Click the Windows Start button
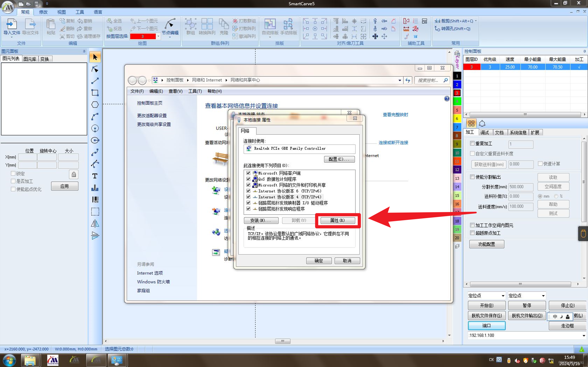 pyautogui.click(x=9, y=360)
